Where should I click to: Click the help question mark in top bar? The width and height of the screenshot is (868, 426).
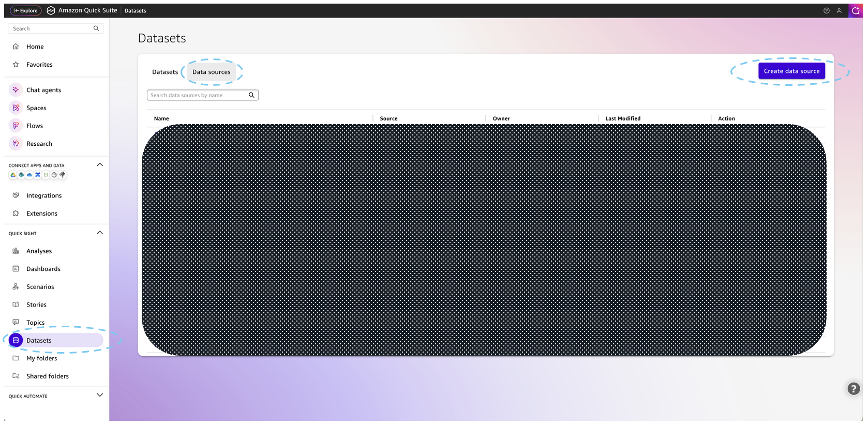pos(826,11)
